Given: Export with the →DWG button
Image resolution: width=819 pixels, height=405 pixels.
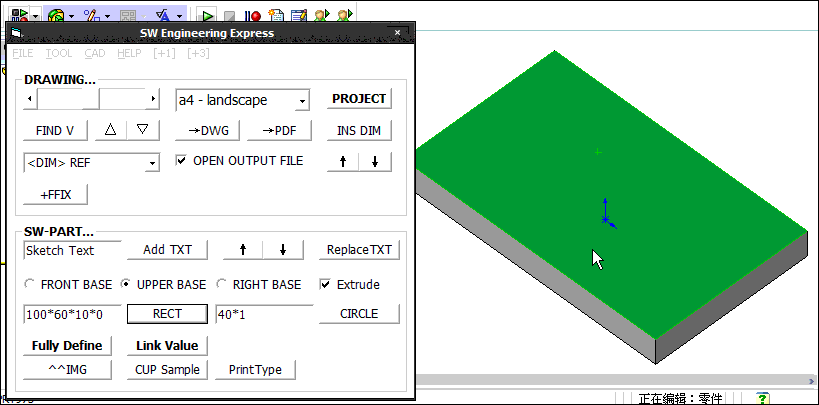Looking at the screenshot, I should pos(207,131).
